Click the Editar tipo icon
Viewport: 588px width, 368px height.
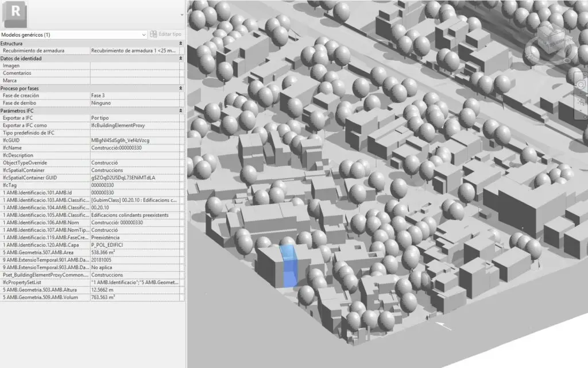(x=154, y=34)
